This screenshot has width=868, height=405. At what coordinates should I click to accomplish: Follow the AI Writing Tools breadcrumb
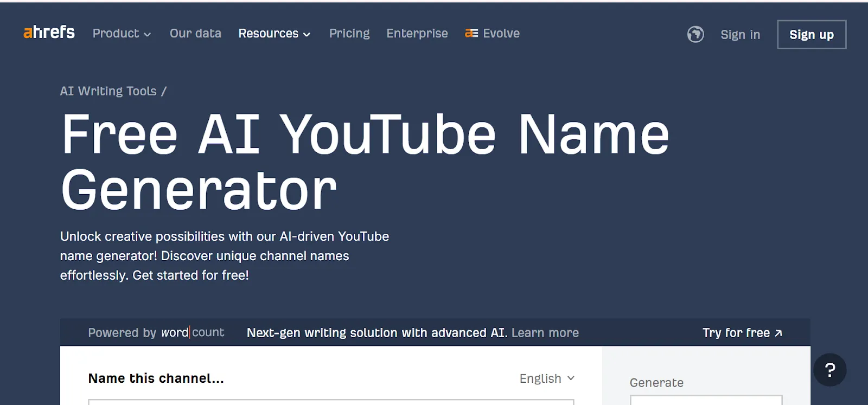[x=108, y=91]
